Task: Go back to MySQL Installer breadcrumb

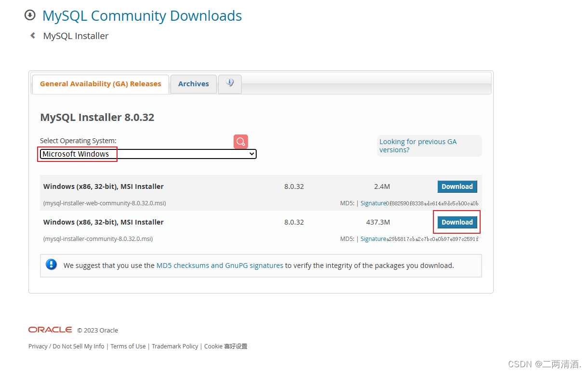Action: tap(76, 36)
